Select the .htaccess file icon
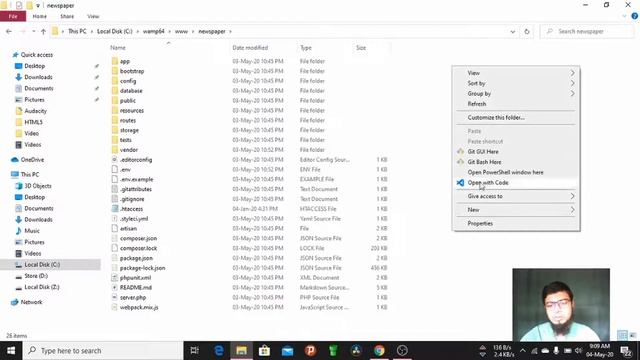Viewport: 640px width, 360px height. point(115,209)
